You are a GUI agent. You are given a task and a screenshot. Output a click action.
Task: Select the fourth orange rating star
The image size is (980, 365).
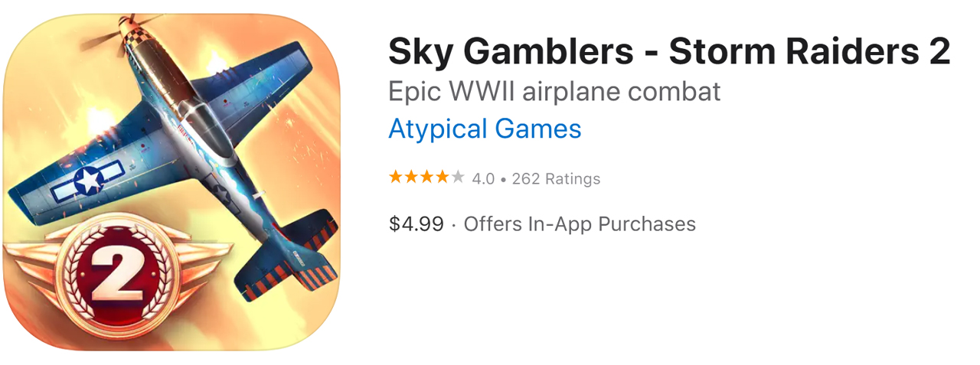click(x=442, y=178)
